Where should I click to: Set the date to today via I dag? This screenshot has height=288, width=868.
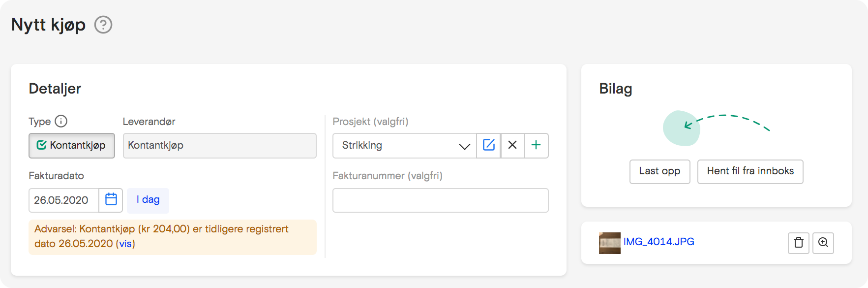click(148, 200)
